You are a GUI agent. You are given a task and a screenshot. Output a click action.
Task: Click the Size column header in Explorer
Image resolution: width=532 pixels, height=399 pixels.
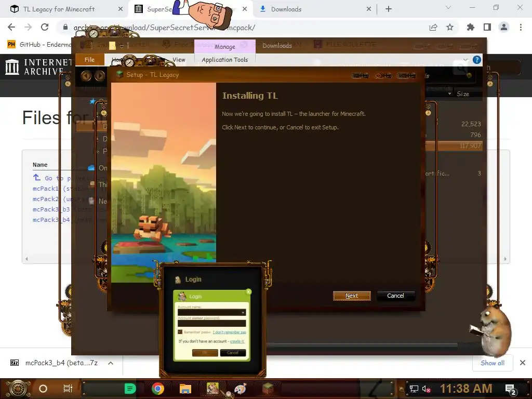463,94
